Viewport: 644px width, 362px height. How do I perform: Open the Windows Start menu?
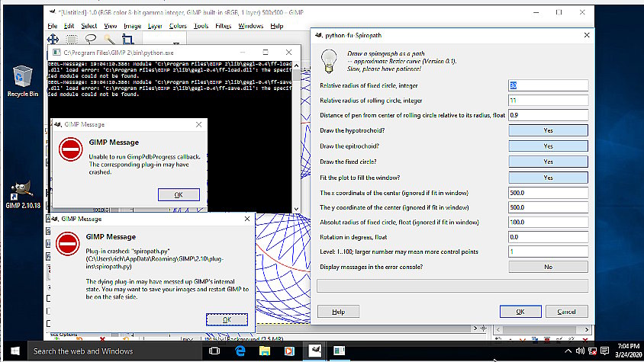click(15, 351)
